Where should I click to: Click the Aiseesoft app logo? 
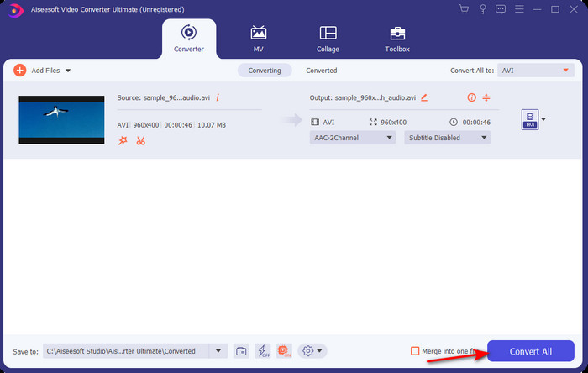(x=15, y=10)
